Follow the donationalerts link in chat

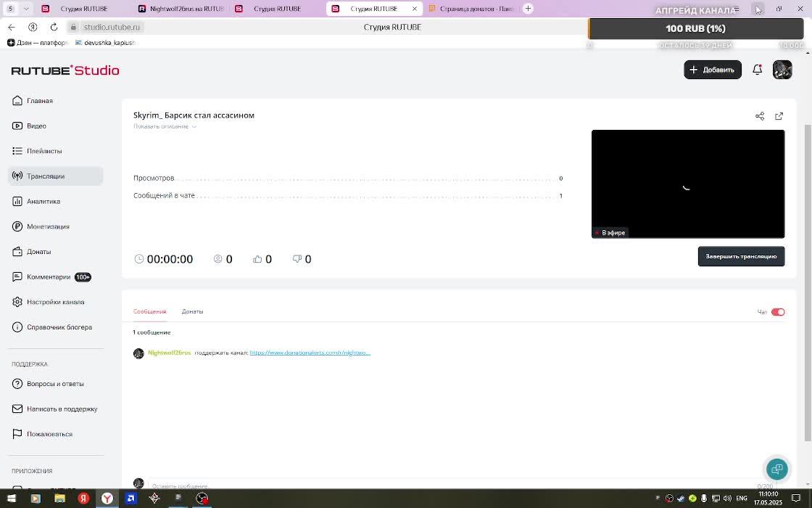310,353
